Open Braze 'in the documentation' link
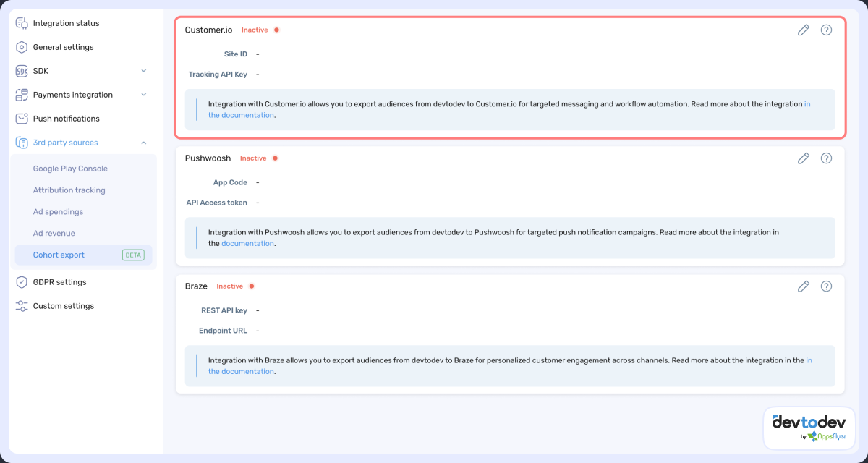This screenshot has height=463, width=868. [x=241, y=372]
